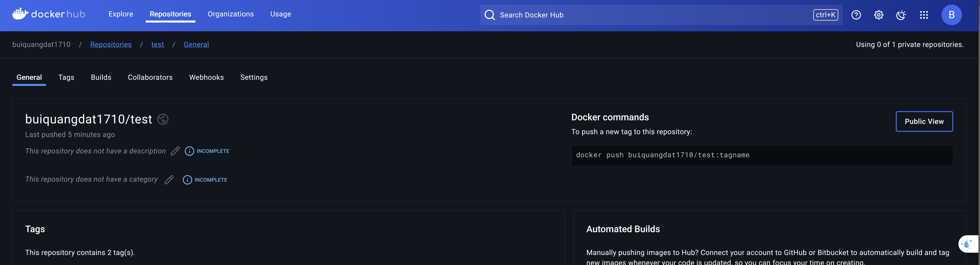Image resolution: width=980 pixels, height=265 pixels.
Task: Switch to the Builds tab
Action: tap(101, 77)
